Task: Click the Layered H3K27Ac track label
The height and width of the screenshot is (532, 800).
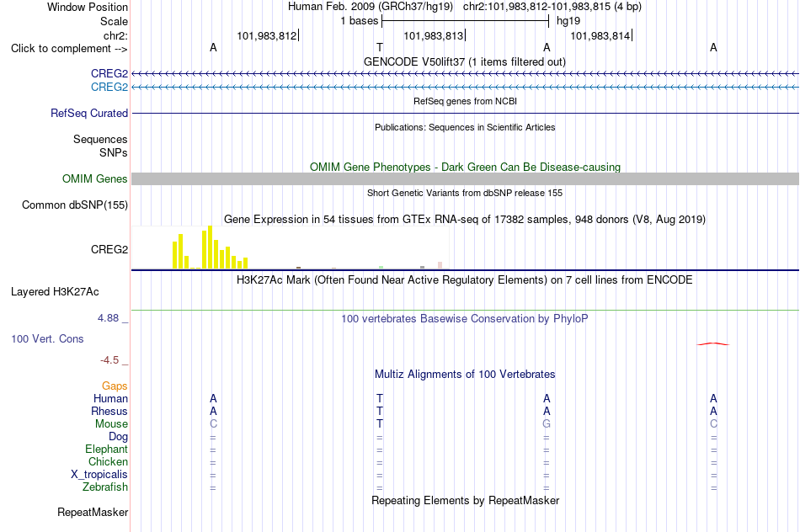Action: [x=55, y=292]
